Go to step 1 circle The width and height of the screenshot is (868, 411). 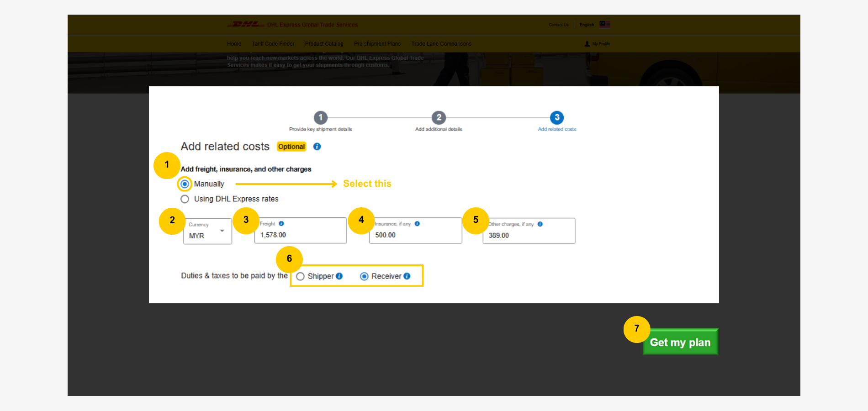[321, 117]
